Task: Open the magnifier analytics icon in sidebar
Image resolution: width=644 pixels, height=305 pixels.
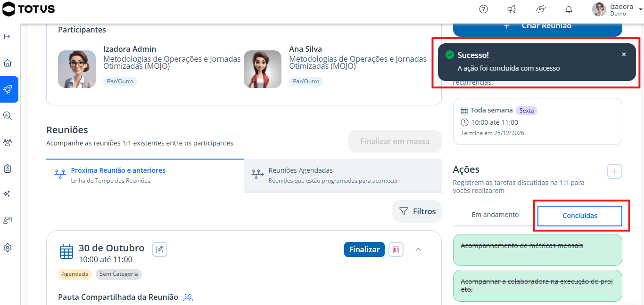Action: [7, 116]
